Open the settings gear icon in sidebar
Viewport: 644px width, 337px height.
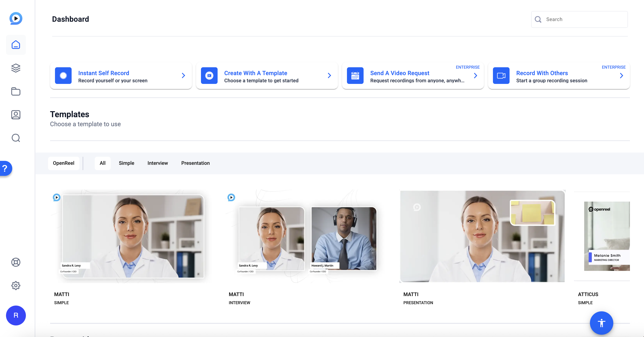16,286
